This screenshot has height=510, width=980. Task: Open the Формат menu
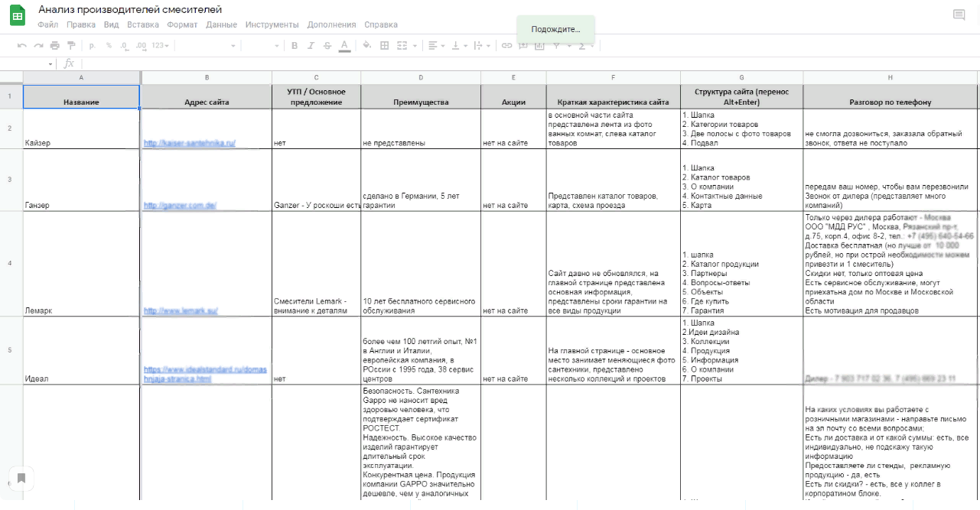click(x=182, y=24)
